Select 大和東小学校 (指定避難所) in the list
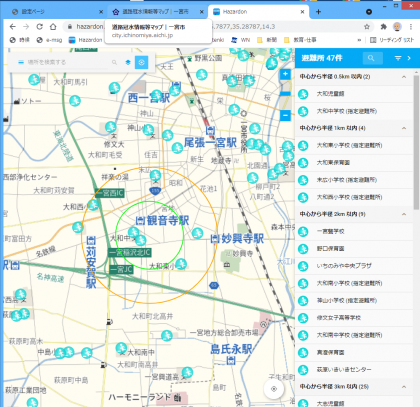 point(354,145)
